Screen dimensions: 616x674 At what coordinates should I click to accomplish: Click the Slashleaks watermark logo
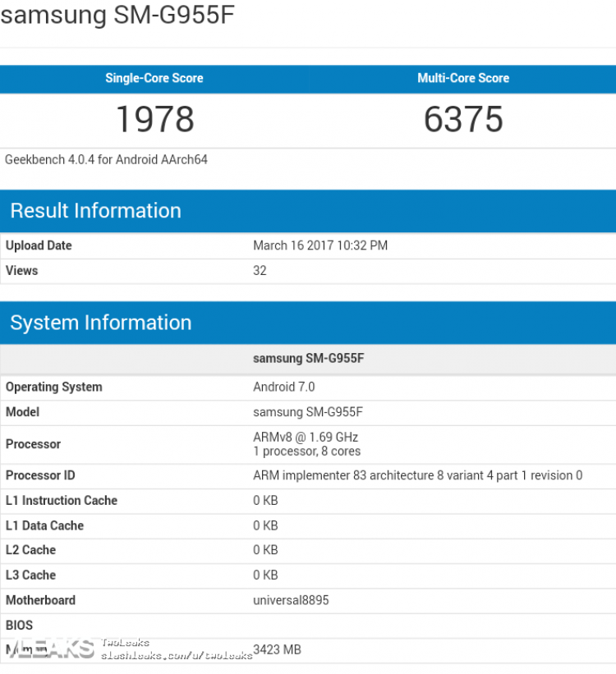pyautogui.click(x=48, y=649)
